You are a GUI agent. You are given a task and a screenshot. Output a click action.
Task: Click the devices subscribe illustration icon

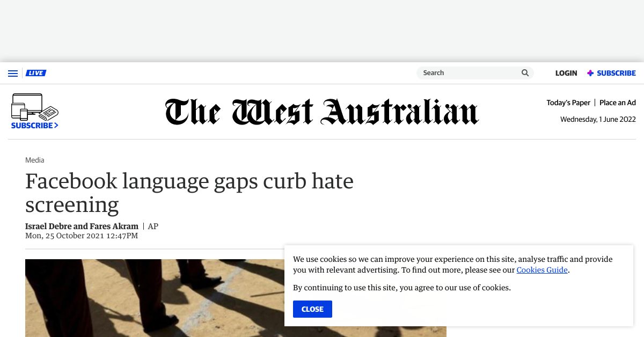coord(35,107)
